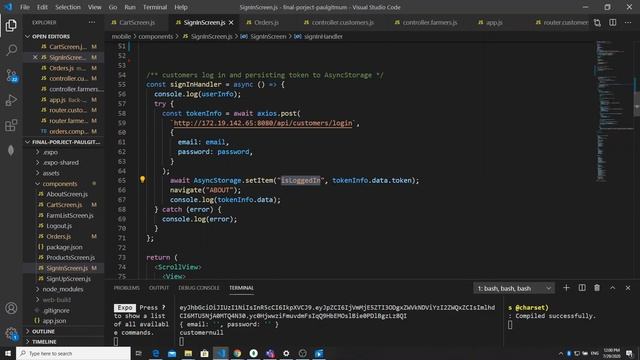The width and height of the screenshot is (640, 360).
Task: Open the Windows notification center icon
Action: pyautogui.click(x=629, y=353)
